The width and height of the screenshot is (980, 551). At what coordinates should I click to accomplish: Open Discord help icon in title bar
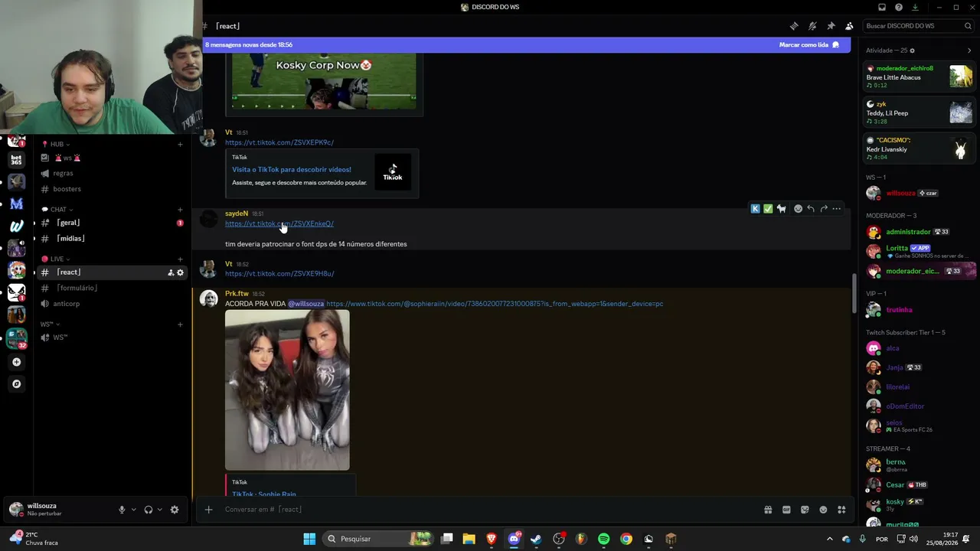[899, 8]
